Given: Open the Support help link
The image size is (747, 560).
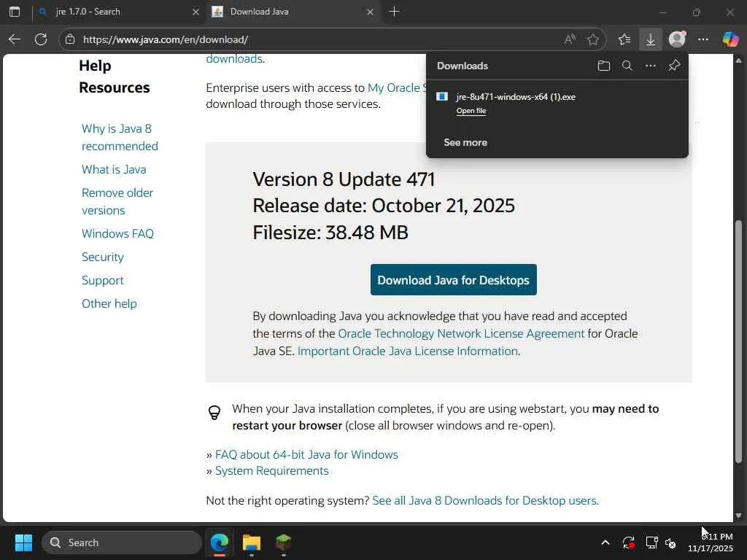Looking at the screenshot, I should tap(102, 281).
